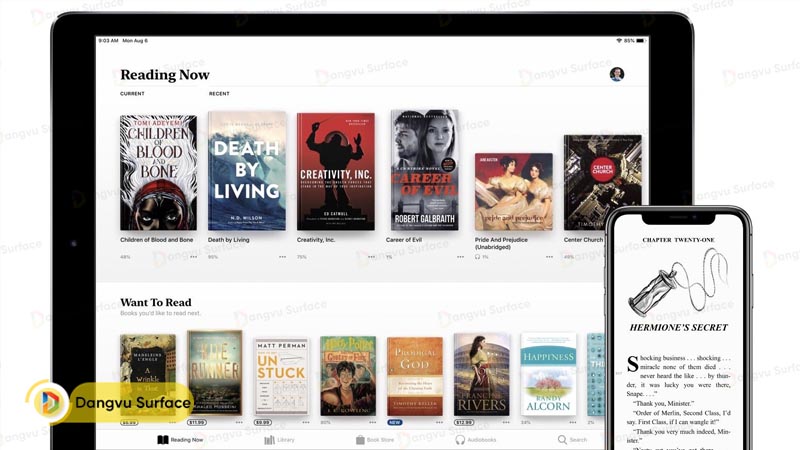The width and height of the screenshot is (800, 450).
Task: Open the Career of Evil book cover
Action: (x=424, y=170)
